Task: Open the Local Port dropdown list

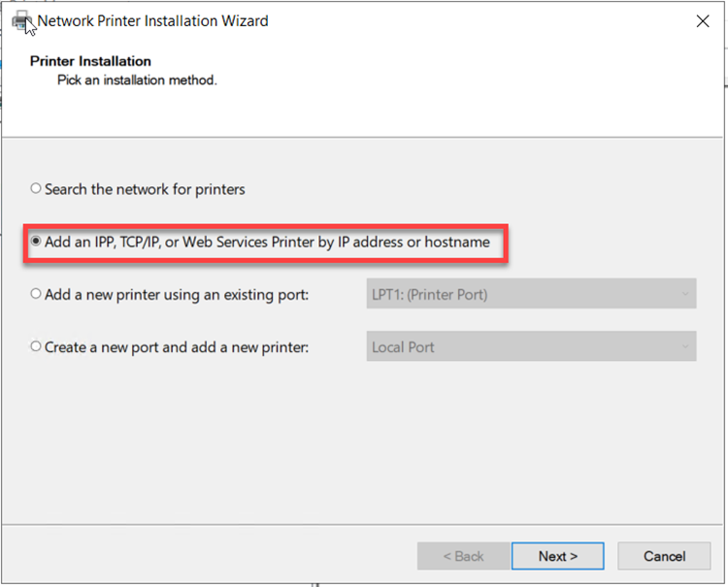Action: 530,346
